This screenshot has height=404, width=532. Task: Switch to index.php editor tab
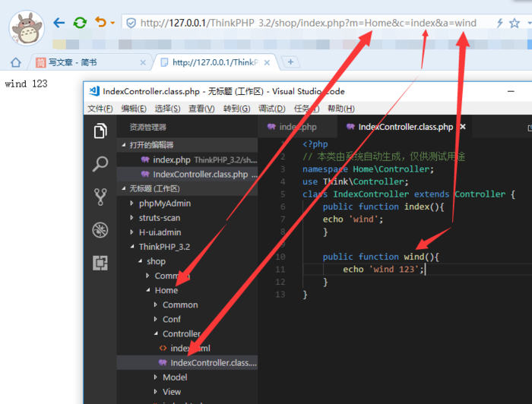(298, 127)
